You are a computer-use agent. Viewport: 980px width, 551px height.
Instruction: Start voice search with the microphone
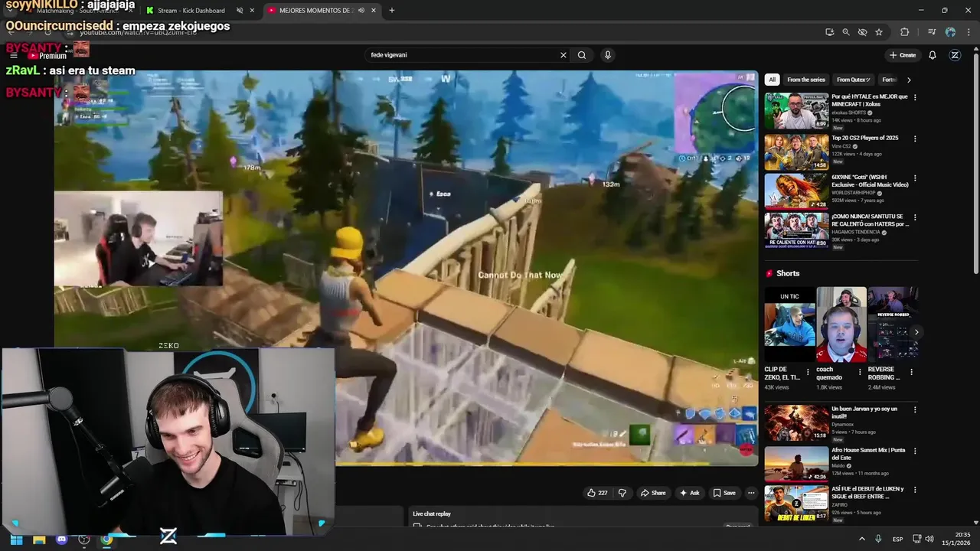pos(608,55)
